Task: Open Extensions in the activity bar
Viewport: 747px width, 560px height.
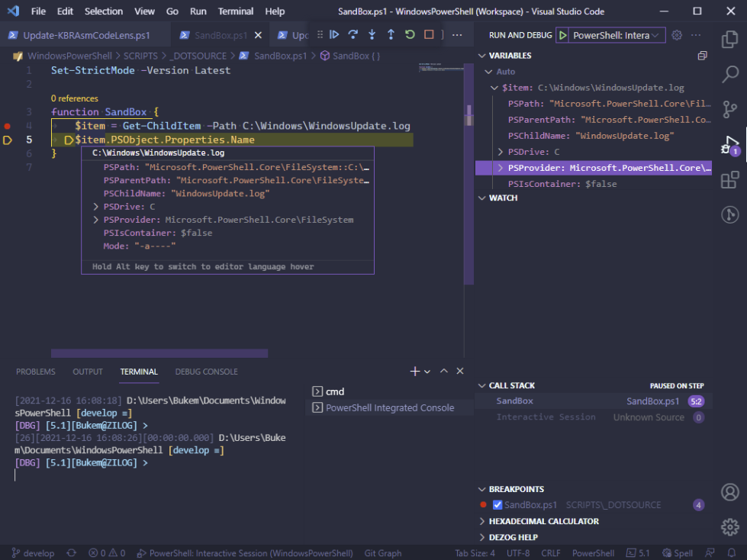Action: click(x=730, y=180)
